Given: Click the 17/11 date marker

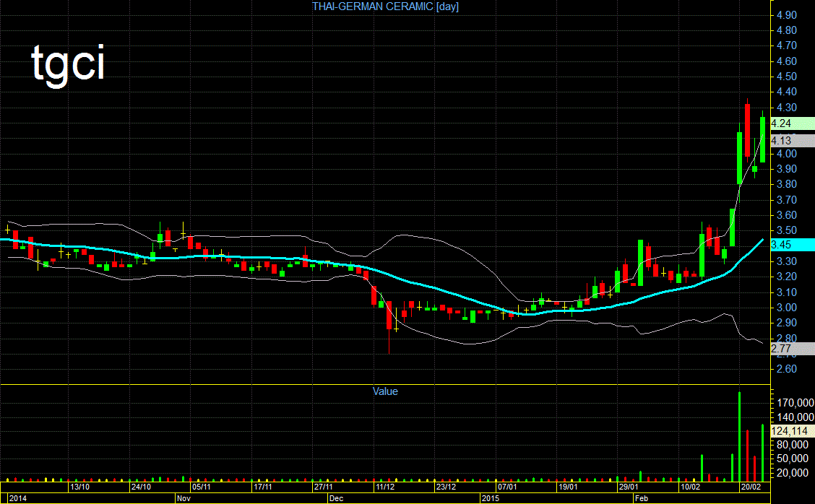Looking at the screenshot, I should (x=262, y=487).
